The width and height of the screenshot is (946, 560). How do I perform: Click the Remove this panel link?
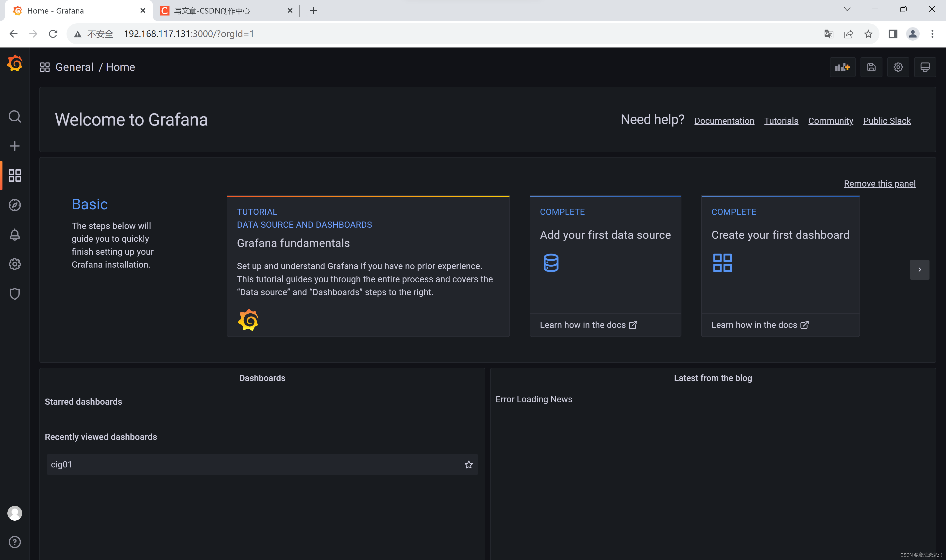879,184
